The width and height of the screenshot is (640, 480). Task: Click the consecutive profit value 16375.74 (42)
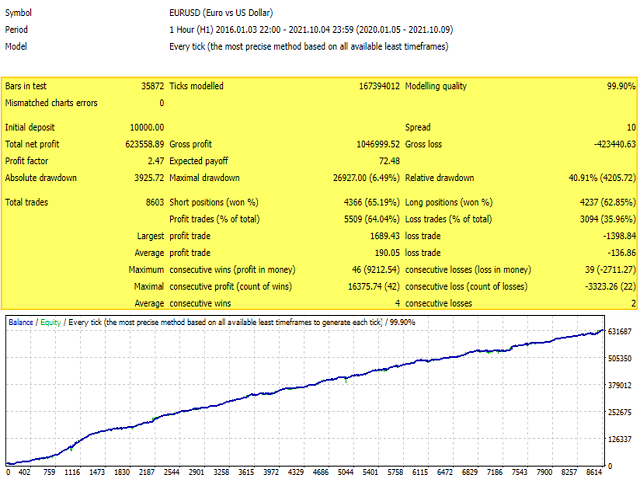click(374, 287)
